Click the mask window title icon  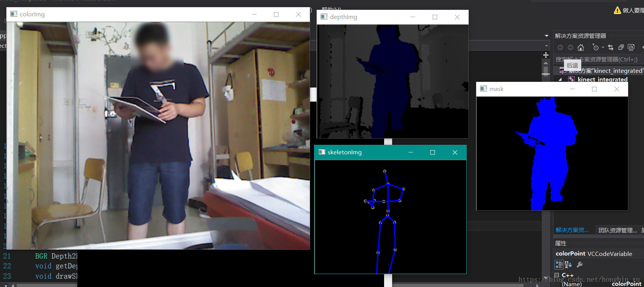[483, 89]
